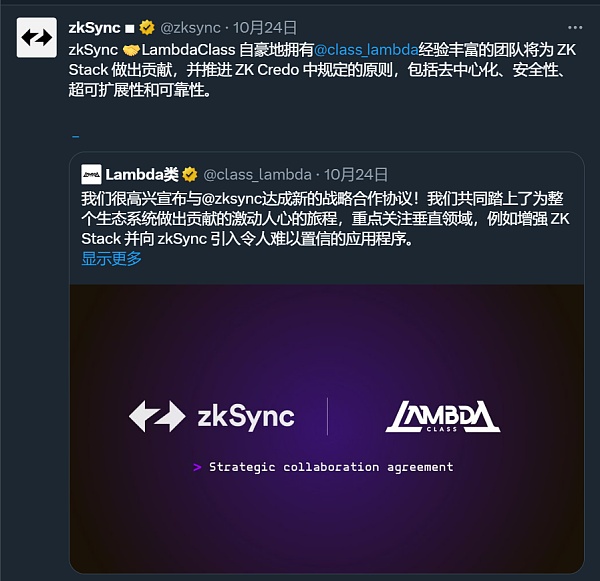600x581 pixels.
Task: Click the small blue dash link under tweet
Action: pos(76,136)
